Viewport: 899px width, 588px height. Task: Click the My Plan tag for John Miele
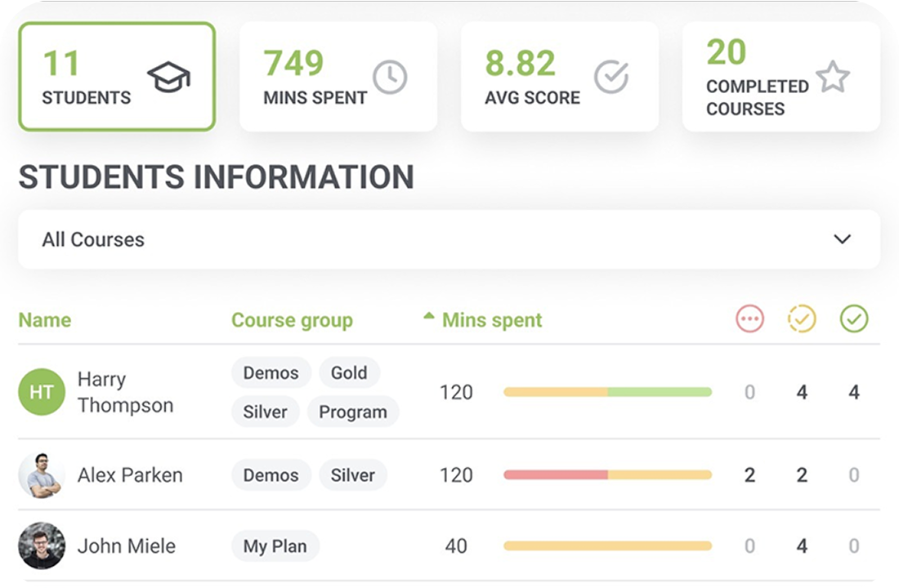click(275, 546)
